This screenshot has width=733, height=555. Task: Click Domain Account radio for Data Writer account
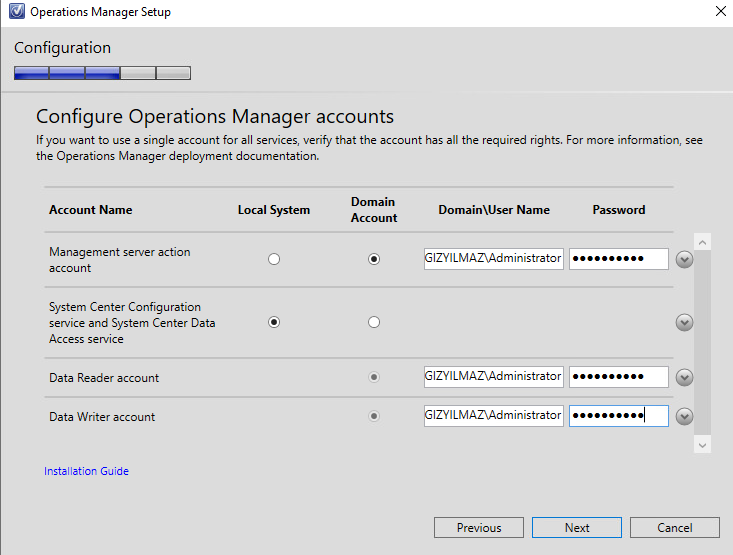point(374,416)
